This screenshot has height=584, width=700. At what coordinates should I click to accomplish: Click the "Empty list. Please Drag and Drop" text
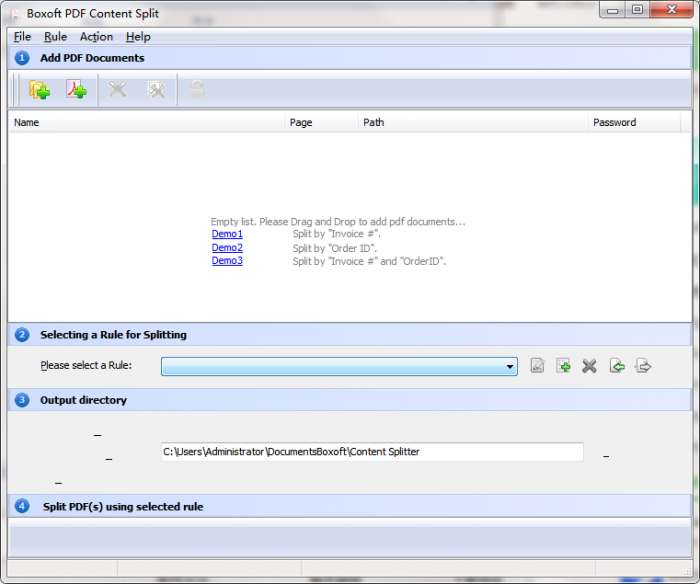338,221
